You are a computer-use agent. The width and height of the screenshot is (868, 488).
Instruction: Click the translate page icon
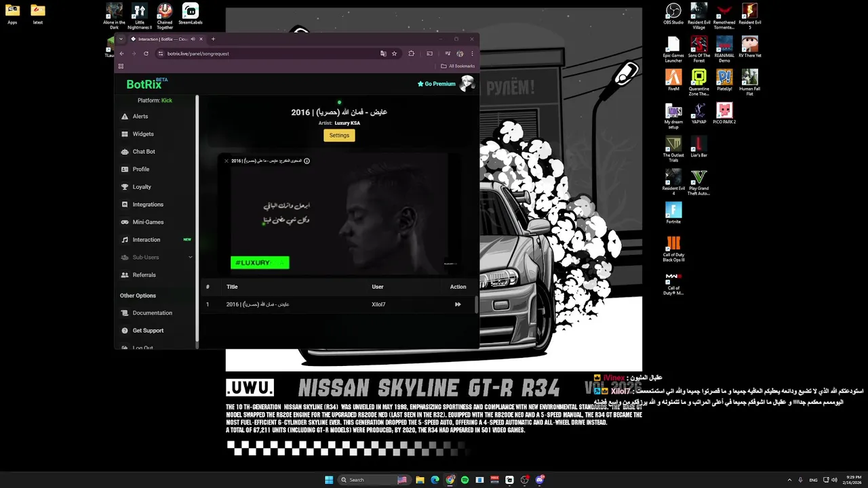[x=383, y=54]
